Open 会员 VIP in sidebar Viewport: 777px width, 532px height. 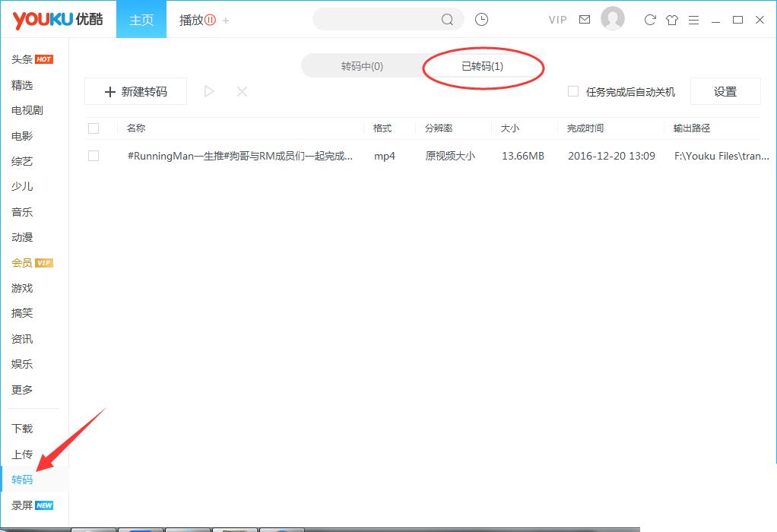[32, 262]
